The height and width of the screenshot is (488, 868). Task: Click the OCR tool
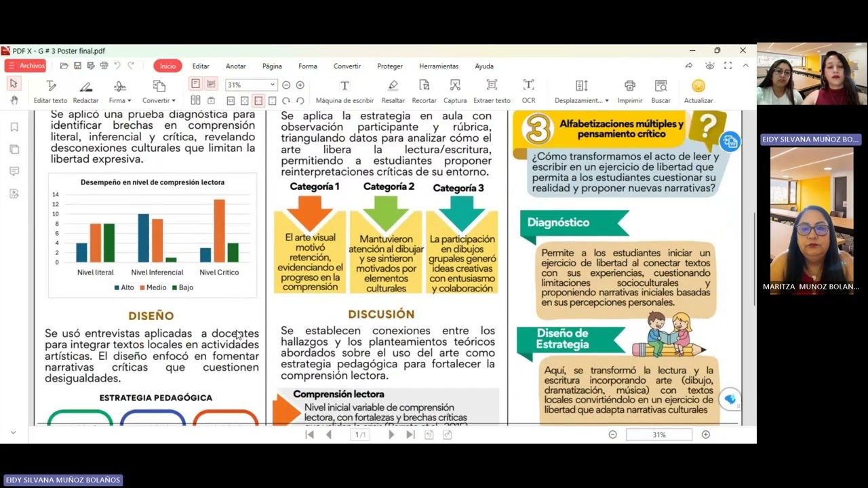528,91
